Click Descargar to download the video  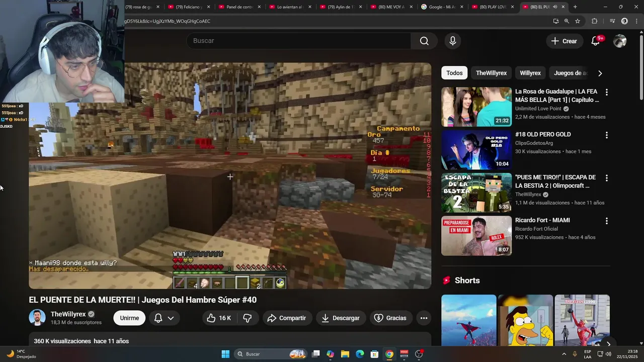(341, 318)
